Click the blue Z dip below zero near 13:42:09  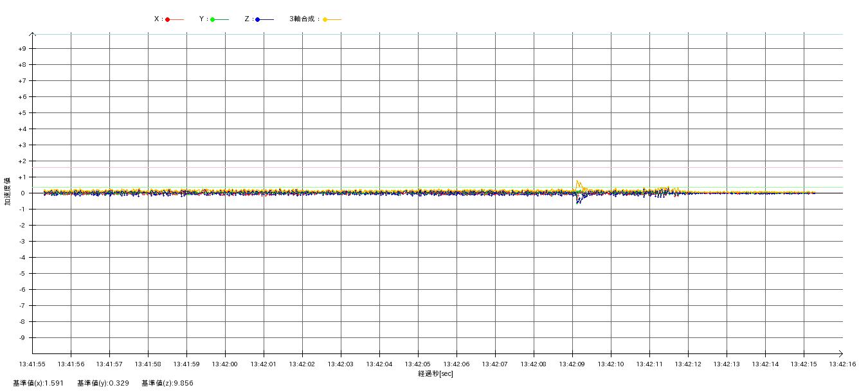(577, 202)
